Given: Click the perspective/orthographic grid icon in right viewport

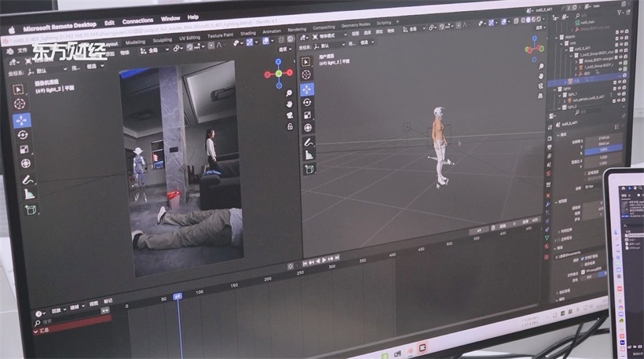Looking at the screenshot, I should [x=541, y=96].
